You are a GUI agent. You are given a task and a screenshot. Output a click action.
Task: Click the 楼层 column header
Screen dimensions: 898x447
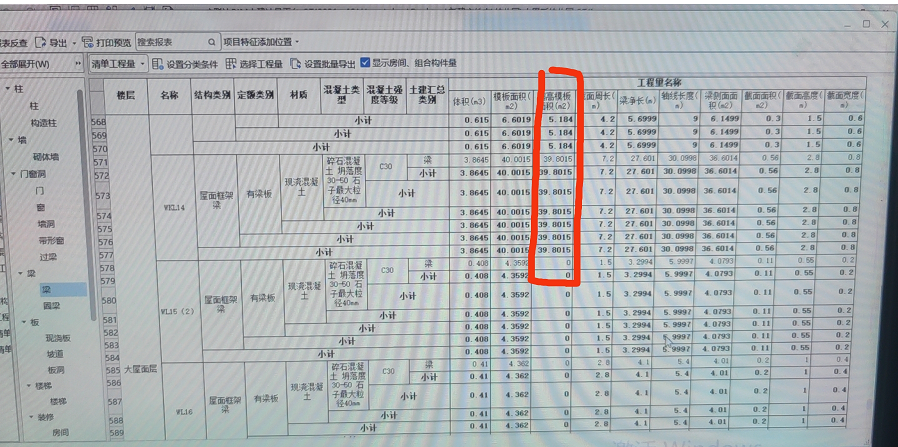(126, 96)
